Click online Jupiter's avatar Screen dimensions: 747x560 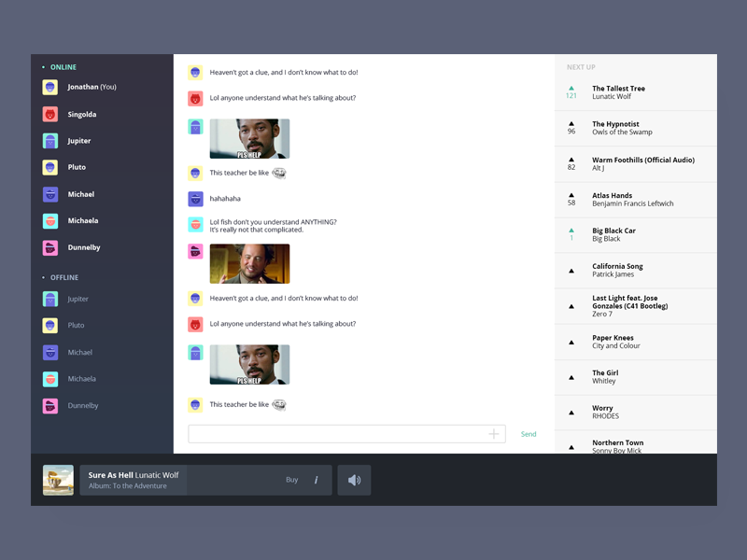pos(50,141)
